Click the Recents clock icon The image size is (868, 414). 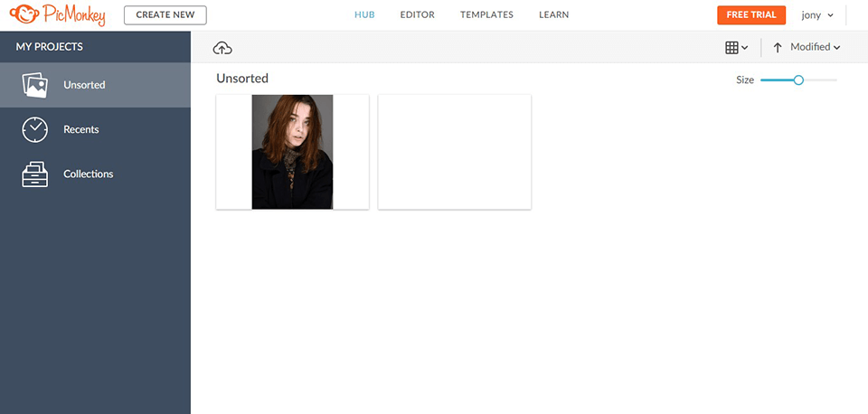click(35, 129)
